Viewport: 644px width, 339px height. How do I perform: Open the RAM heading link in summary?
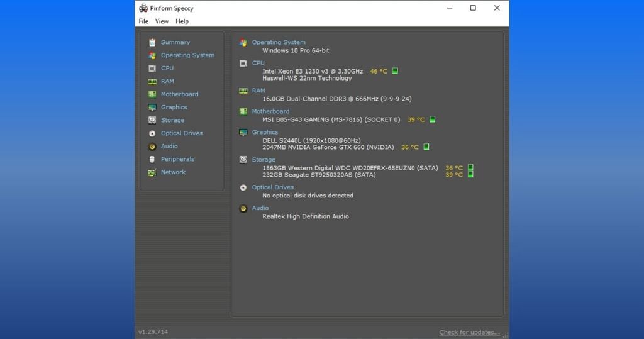click(258, 91)
